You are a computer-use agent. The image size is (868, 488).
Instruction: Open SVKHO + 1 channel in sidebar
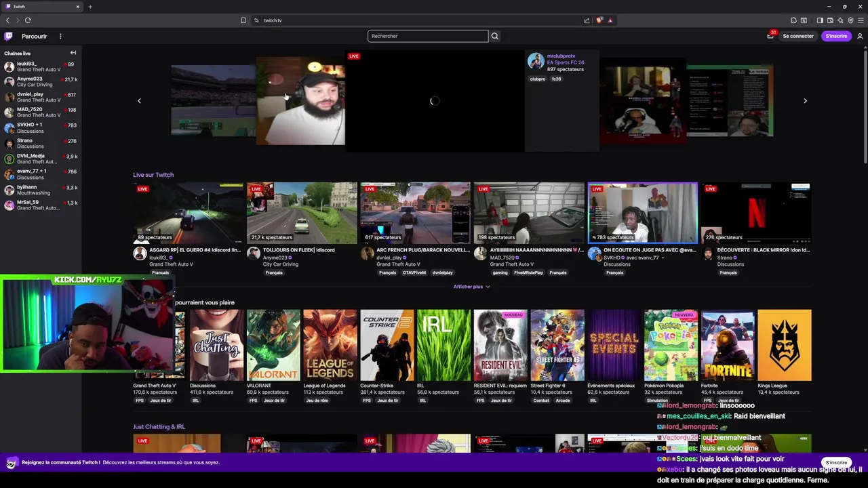(x=41, y=127)
